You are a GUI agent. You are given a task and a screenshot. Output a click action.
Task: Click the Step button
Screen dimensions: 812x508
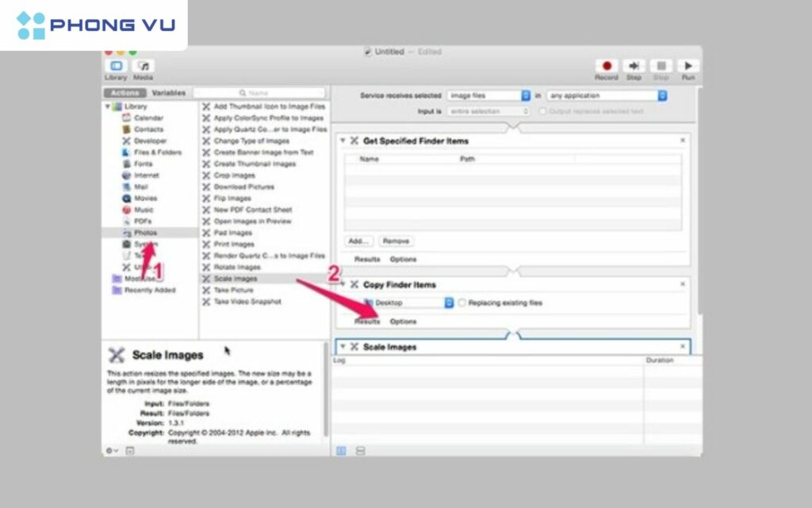(x=634, y=67)
